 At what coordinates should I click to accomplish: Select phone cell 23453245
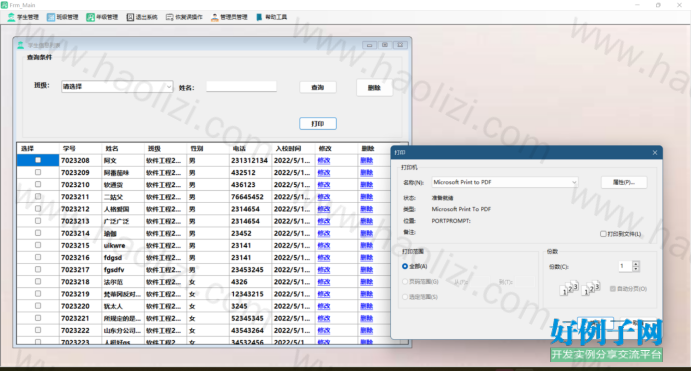pos(251,270)
